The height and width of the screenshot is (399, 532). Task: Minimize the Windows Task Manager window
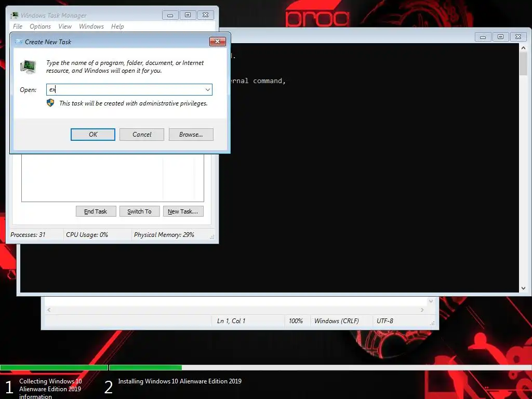point(170,15)
